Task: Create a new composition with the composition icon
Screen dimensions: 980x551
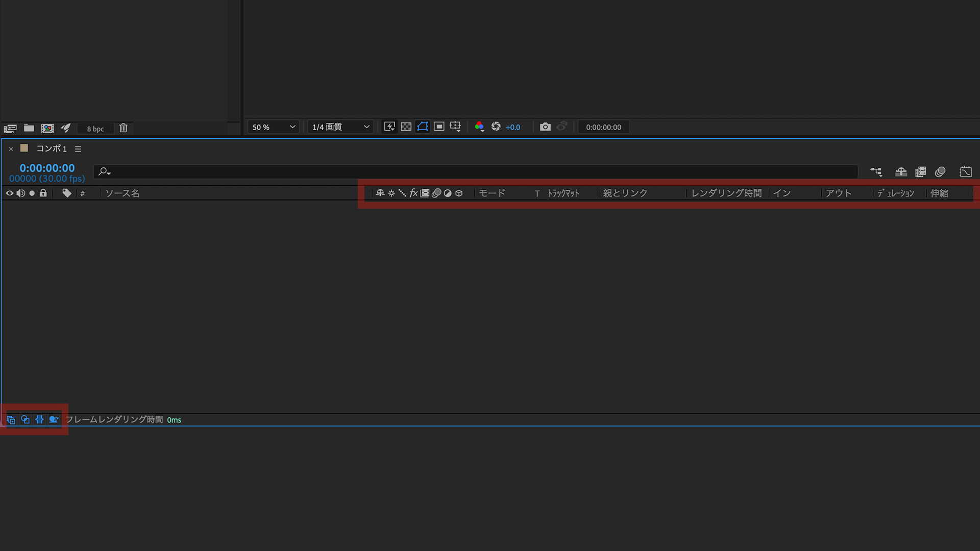Action: (47, 128)
